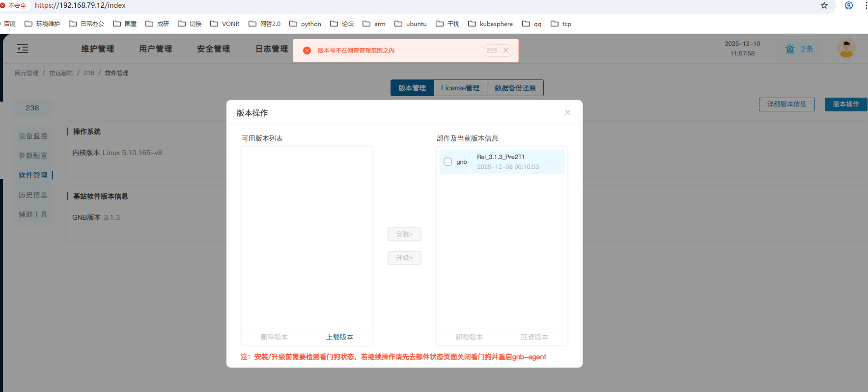Click the alarm bell notification icon
The image size is (868, 392).
click(790, 49)
